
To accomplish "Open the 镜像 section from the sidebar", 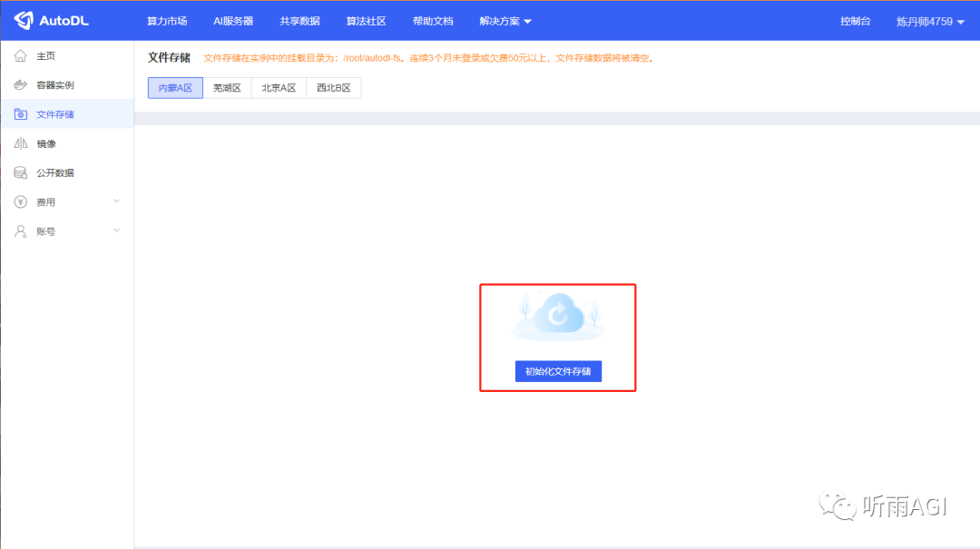I will point(20,142).
